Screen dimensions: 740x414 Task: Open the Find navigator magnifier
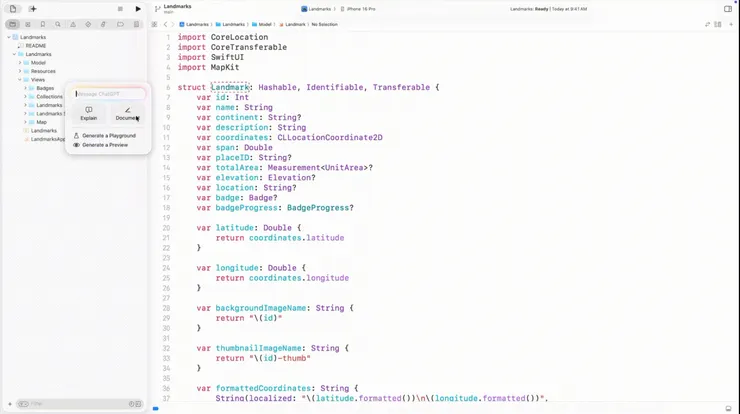(x=58, y=24)
